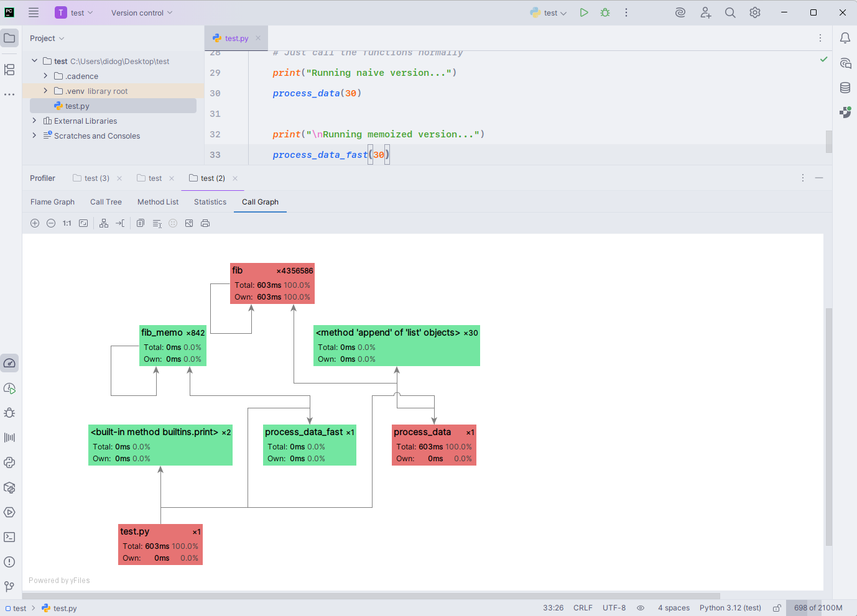Reset graph zoom to actual size 1:1
The height and width of the screenshot is (616, 857).
pos(67,223)
